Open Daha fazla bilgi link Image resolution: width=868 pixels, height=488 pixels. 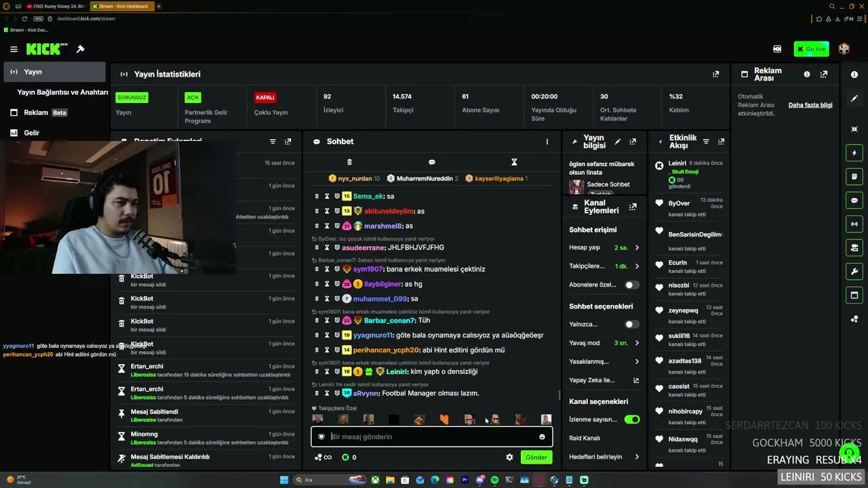click(x=810, y=105)
